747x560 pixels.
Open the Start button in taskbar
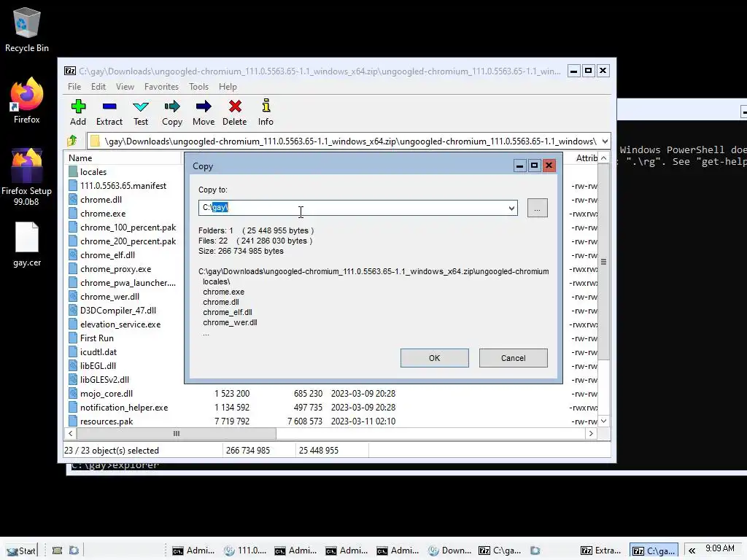[x=21, y=551]
